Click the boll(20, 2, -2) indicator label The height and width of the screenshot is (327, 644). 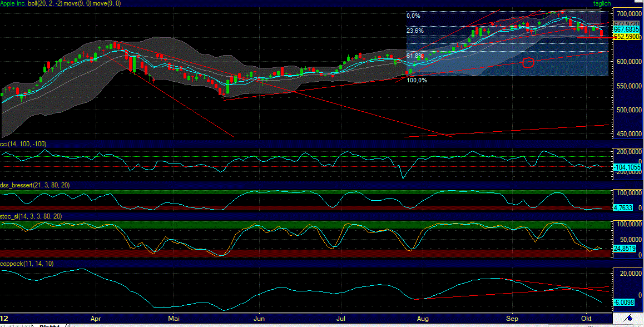[44, 3]
